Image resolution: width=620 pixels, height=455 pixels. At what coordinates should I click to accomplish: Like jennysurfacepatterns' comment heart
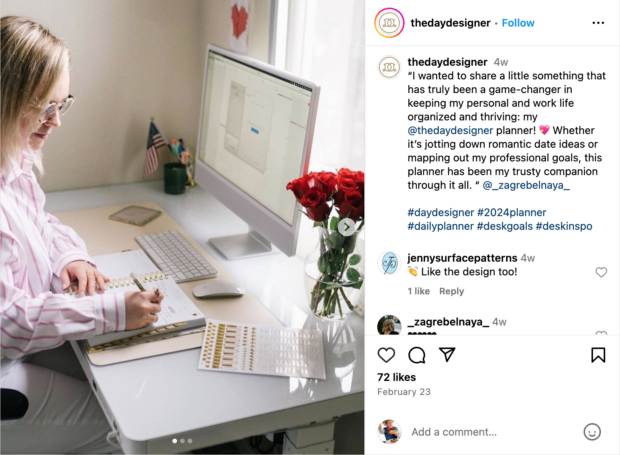(x=601, y=272)
